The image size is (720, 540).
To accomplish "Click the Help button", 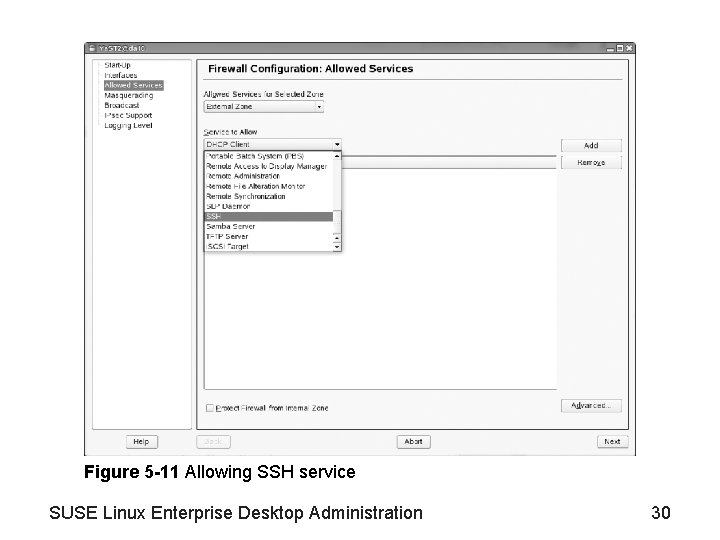I will pyautogui.click(x=141, y=442).
